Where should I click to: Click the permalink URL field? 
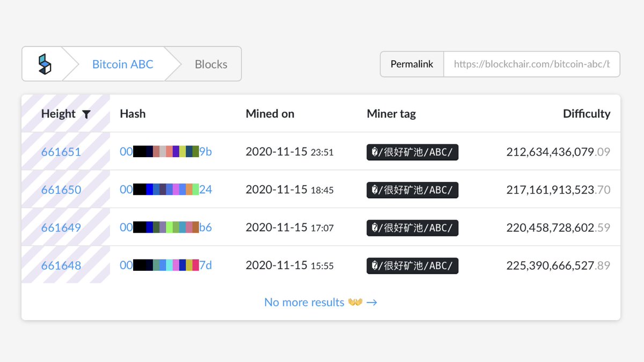[531, 64]
